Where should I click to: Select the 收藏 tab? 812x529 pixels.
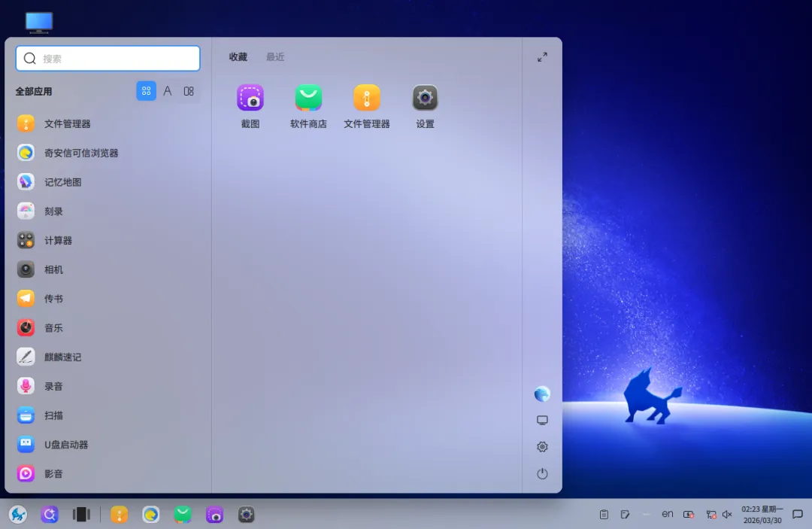(238, 57)
